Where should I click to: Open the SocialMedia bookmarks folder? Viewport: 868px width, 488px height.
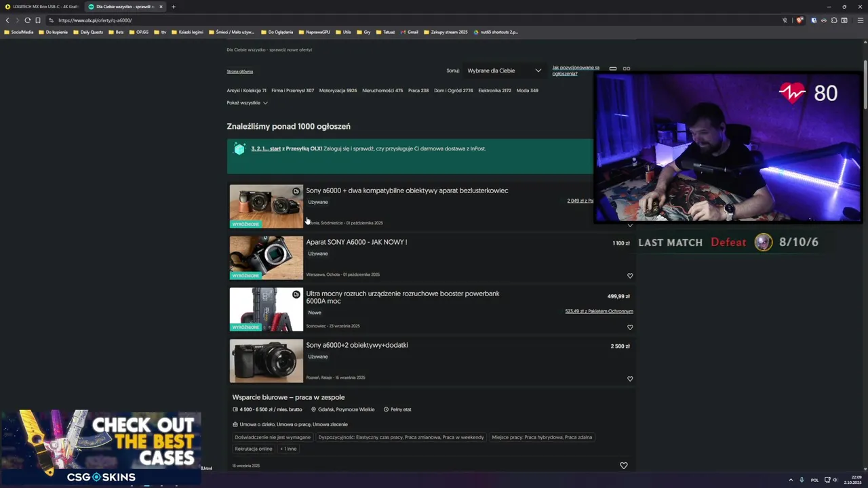click(x=18, y=32)
